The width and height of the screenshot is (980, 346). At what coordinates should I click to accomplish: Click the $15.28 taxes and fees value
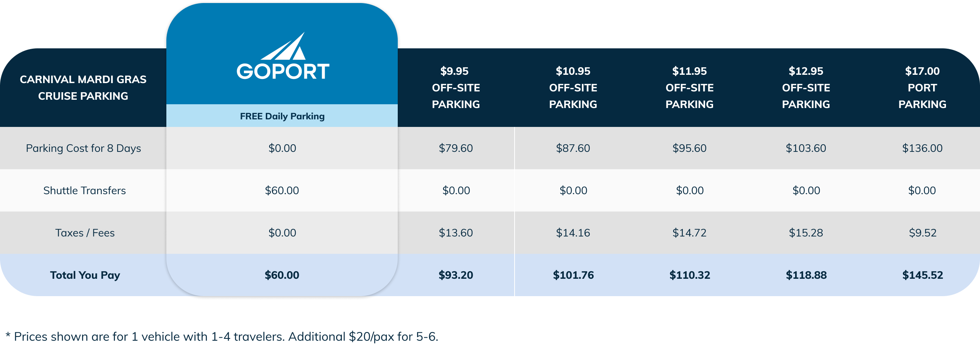point(806,232)
